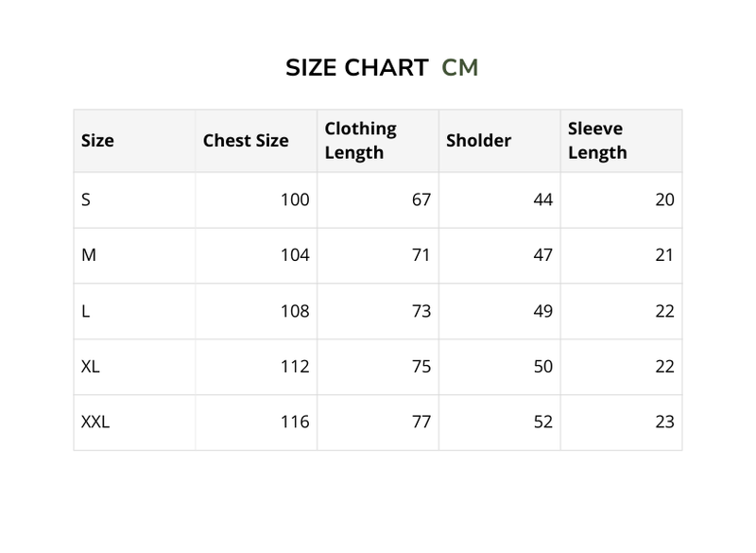Screen dimensions: 756x553
Task: Select chest size value 116
Action: [x=295, y=423]
